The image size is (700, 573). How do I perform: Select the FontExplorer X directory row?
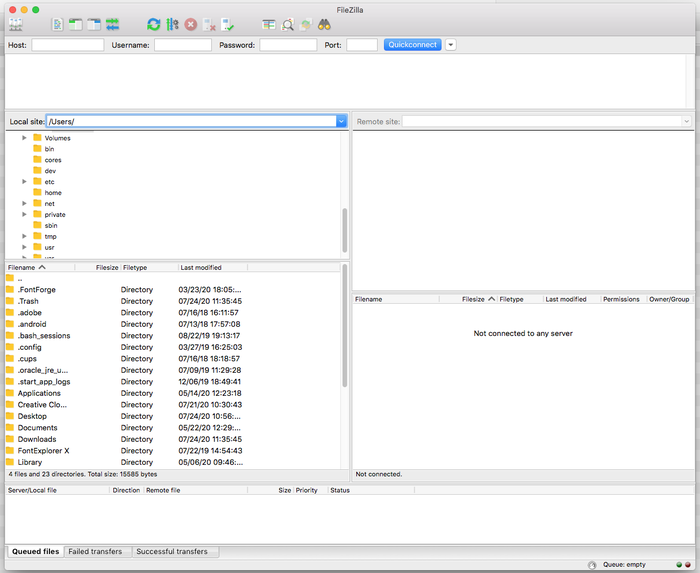click(172, 451)
